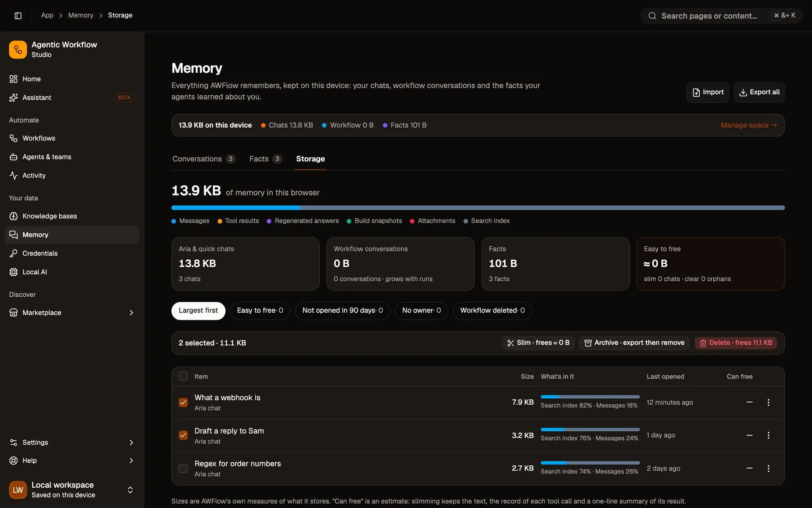Image resolution: width=812 pixels, height=508 pixels.
Task: Uncheck the What a webhook is row
Action: (x=183, y=402)
